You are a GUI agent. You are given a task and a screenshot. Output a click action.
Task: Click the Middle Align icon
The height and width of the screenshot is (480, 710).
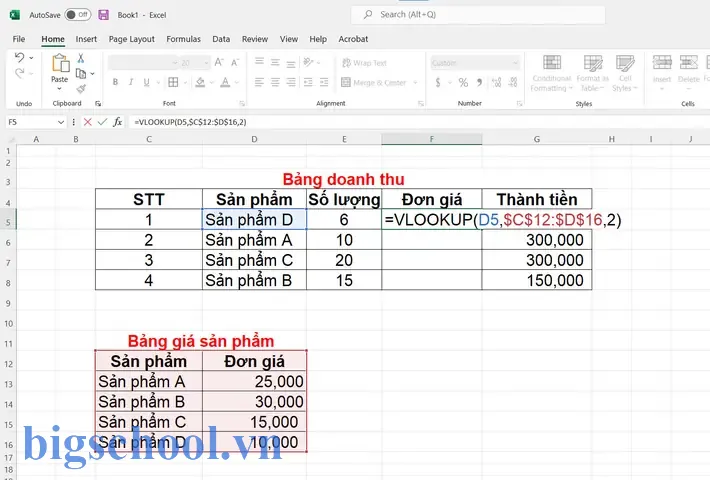pyautogui.click(x=275, y=62)
